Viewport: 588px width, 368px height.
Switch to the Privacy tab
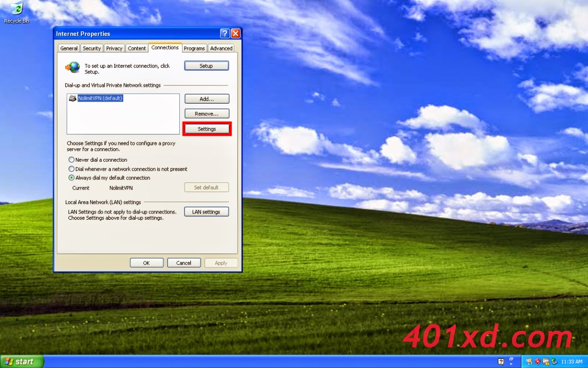pos(114,48)
